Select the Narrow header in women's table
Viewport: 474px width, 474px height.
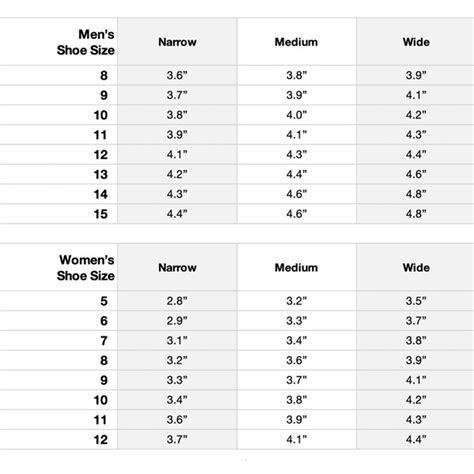click(177, 268)
